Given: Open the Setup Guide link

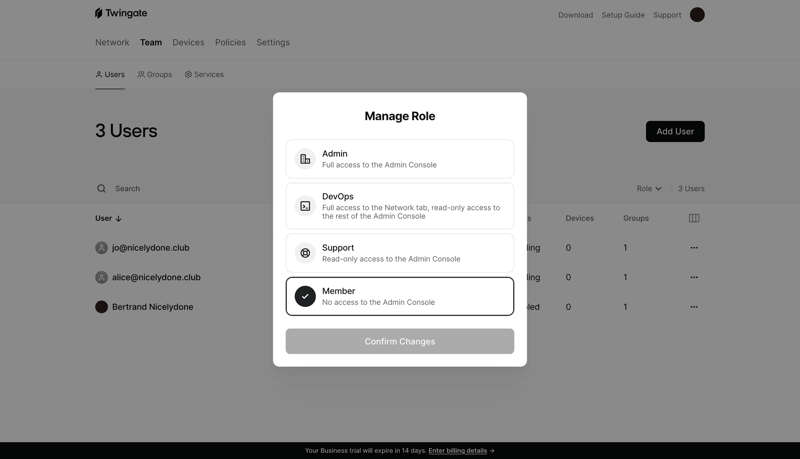Looking at the screenshot, I should click(x=623, y=15).
